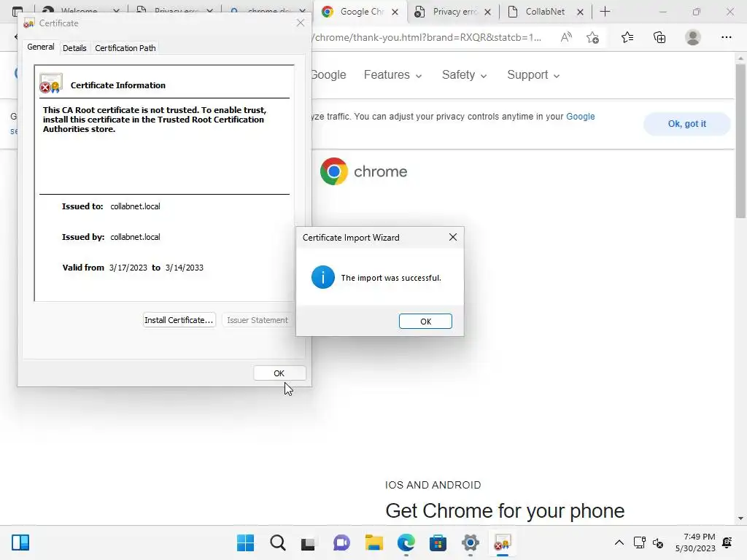Click the Chrome logo on the page
Viewport: 747px width, 560px height.
point(363,171)
